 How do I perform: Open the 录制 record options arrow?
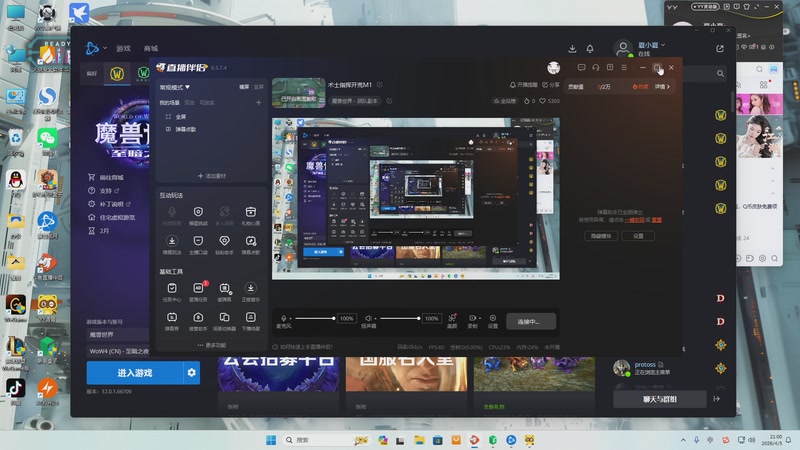480,318
